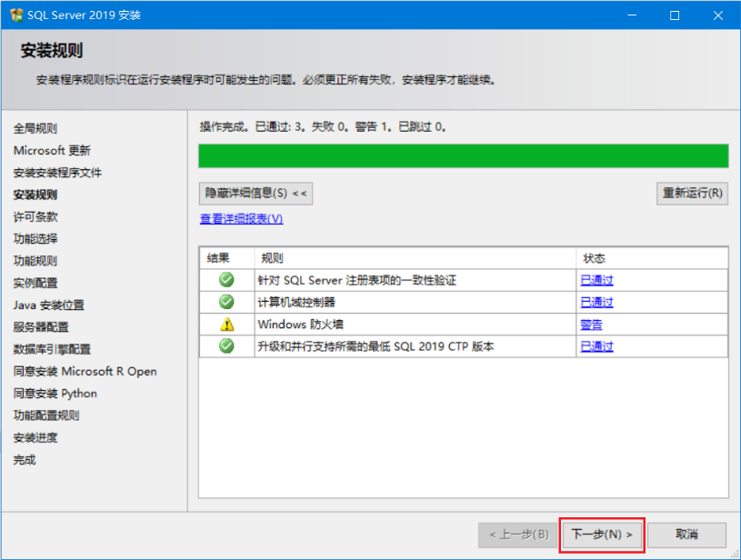This screenshot has height=560, width=741.
Task: Select the bold 安装规则 sidebar step
Action: 35,195
